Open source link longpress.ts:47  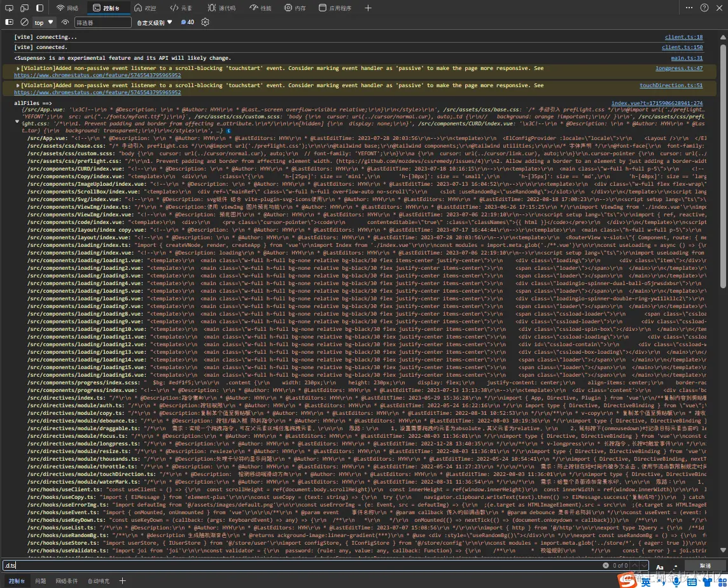coord(679,68)
